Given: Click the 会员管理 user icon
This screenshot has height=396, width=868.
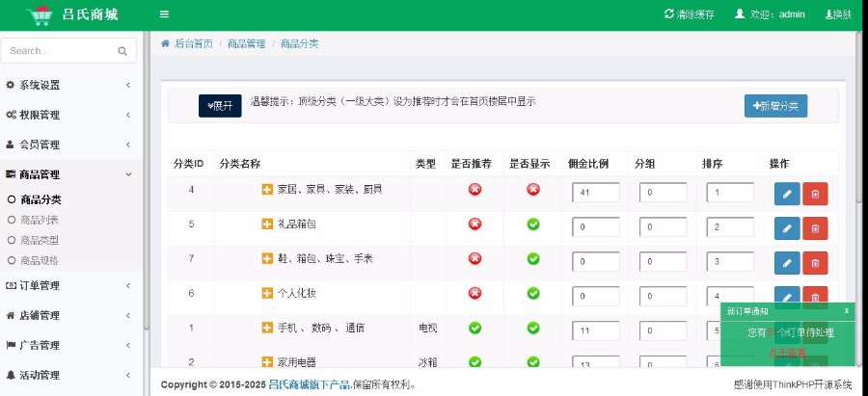Looking at the screenshot, I should (10, 145).
